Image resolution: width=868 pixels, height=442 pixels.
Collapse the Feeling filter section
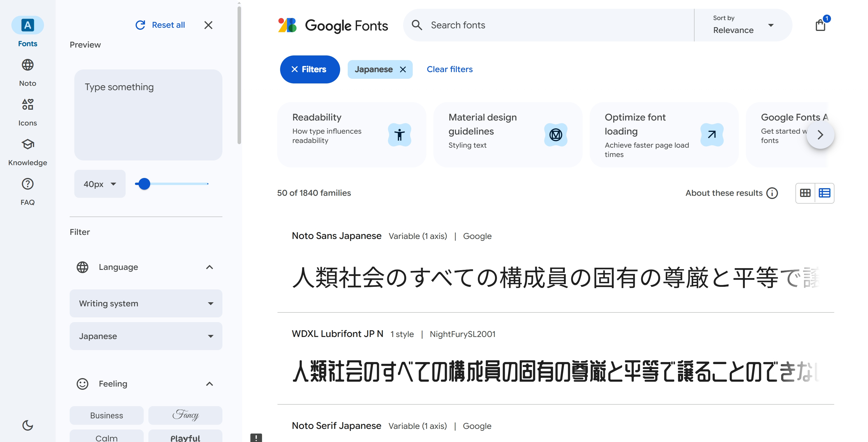pos(209,384)
